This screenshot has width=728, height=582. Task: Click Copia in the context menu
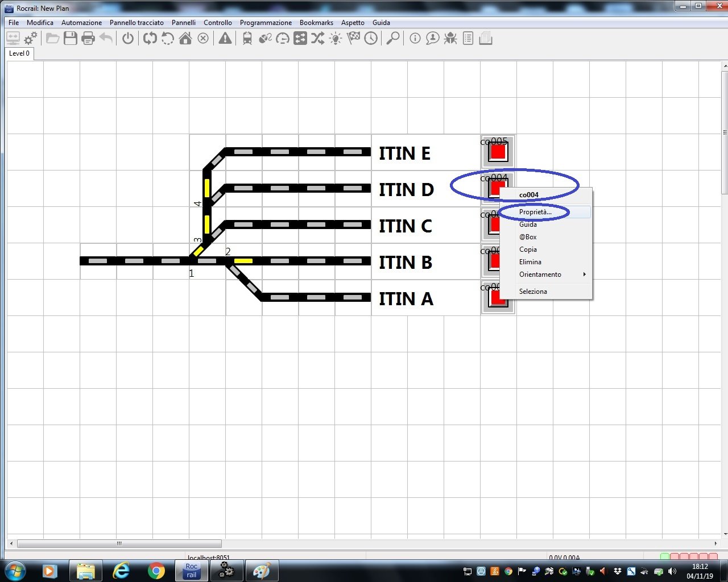[528, 250]
